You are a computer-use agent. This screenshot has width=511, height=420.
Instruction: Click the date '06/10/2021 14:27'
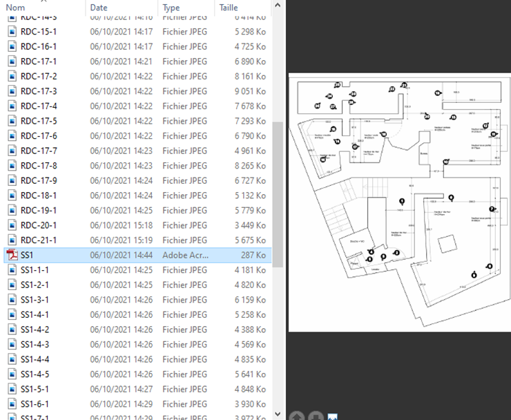[x=122, y=389]
